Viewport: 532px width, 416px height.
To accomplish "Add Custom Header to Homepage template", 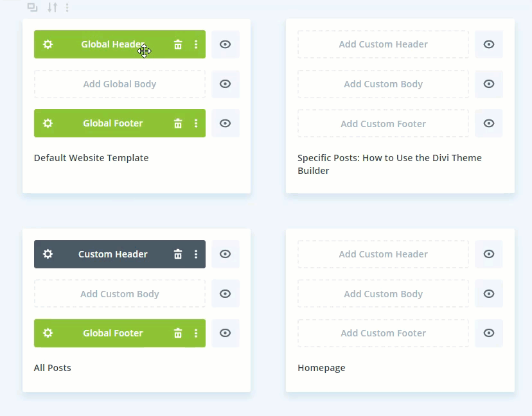I will (x=383, y=254).
